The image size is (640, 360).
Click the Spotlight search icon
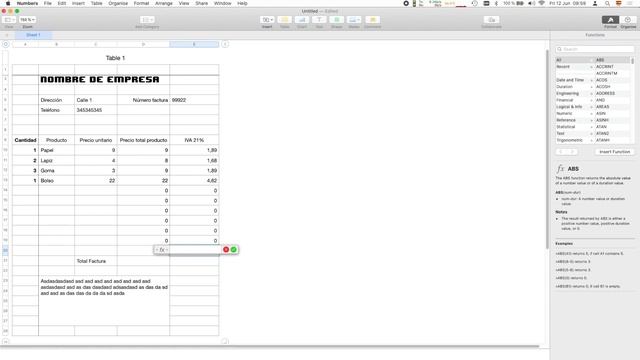[607, 3]
